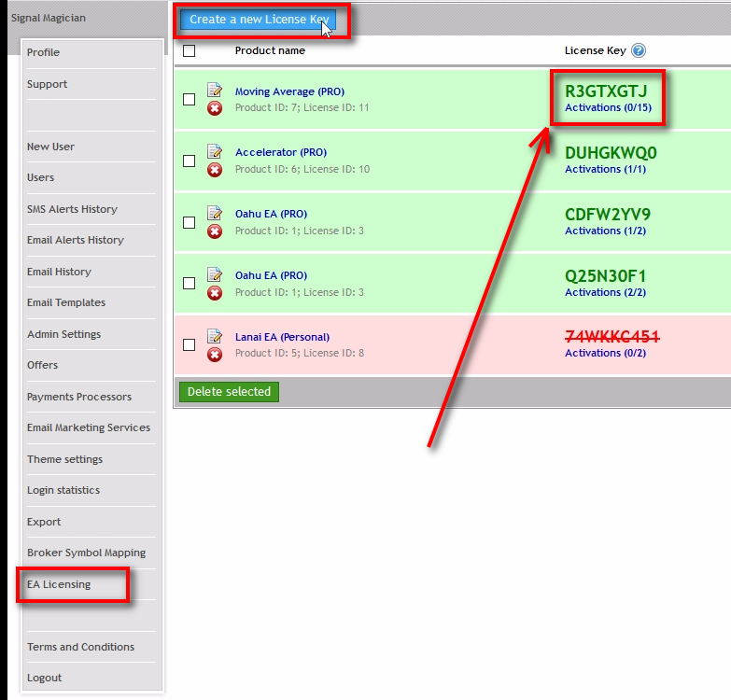Tick the Accelerator (PRO) row checkbox
This screenshot has width=731, height=700.
point(190,161)
